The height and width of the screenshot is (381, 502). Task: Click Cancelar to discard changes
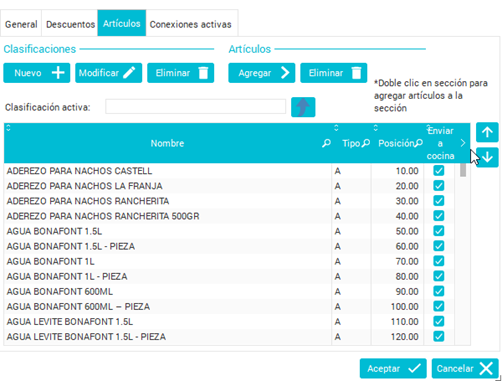coord(465,368)
